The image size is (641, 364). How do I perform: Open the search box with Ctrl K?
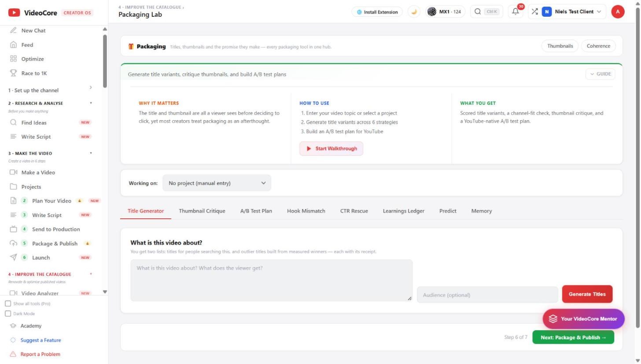(487, 12)
